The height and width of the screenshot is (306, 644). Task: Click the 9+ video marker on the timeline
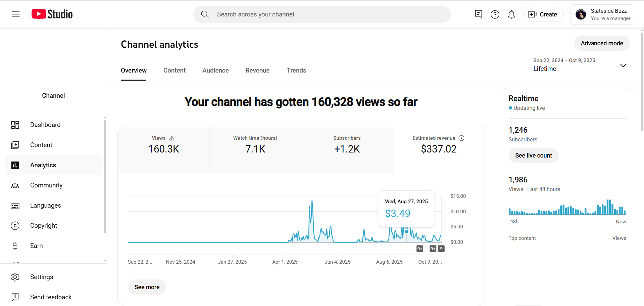(419, 249)
